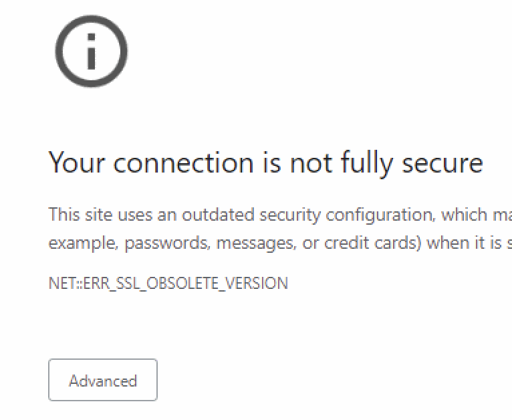Click the word "not" in the heading
Image resolution: width=512 pixels, height=420 pixels.
pyautogui.click(x=311, y=163)
